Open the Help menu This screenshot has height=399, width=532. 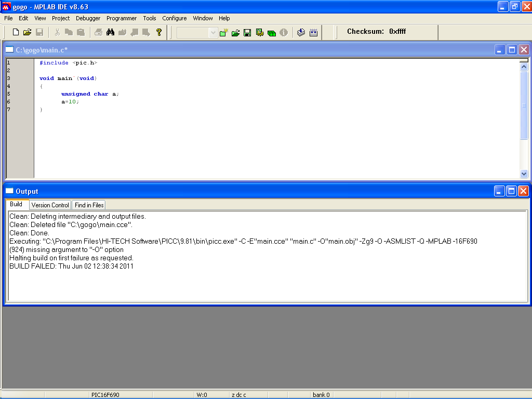coord(224,18)
